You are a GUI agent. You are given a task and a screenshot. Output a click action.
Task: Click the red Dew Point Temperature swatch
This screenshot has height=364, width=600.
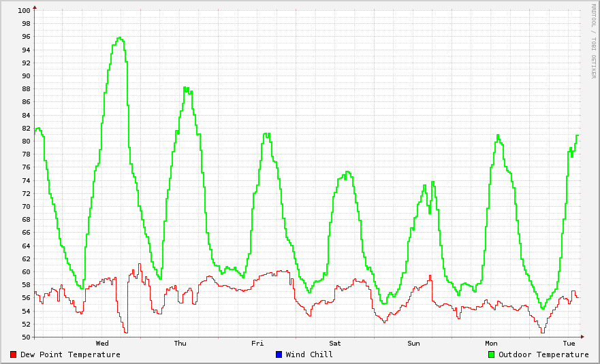(x=14, y=354)
